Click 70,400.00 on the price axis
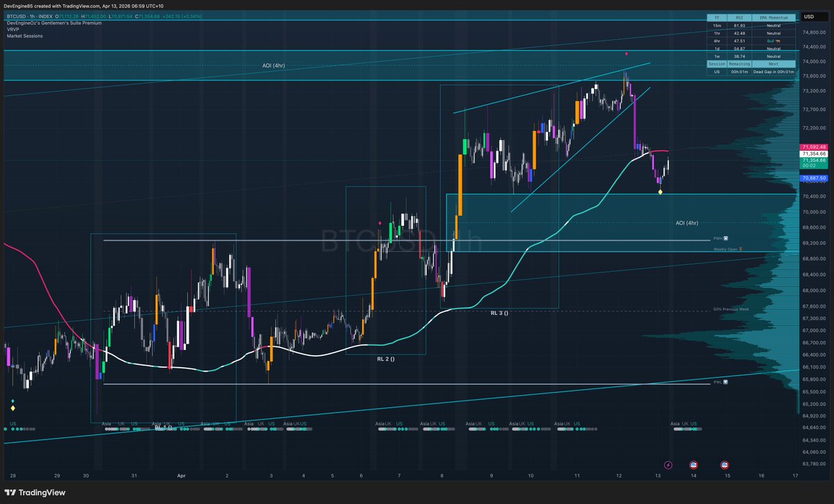Viewport: 834px width, 504px height. tap(814, 197)
